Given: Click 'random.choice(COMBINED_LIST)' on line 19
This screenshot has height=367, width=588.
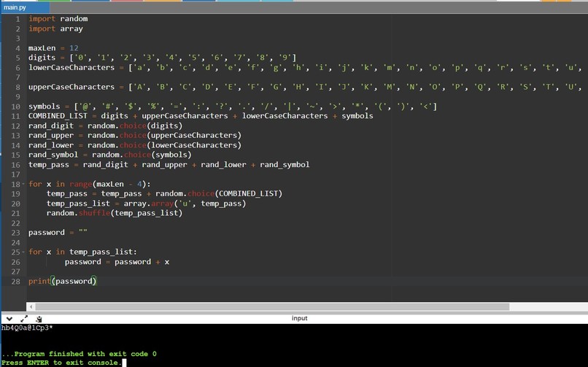Looking at the screenshot, I should click(x=219, y=193).
